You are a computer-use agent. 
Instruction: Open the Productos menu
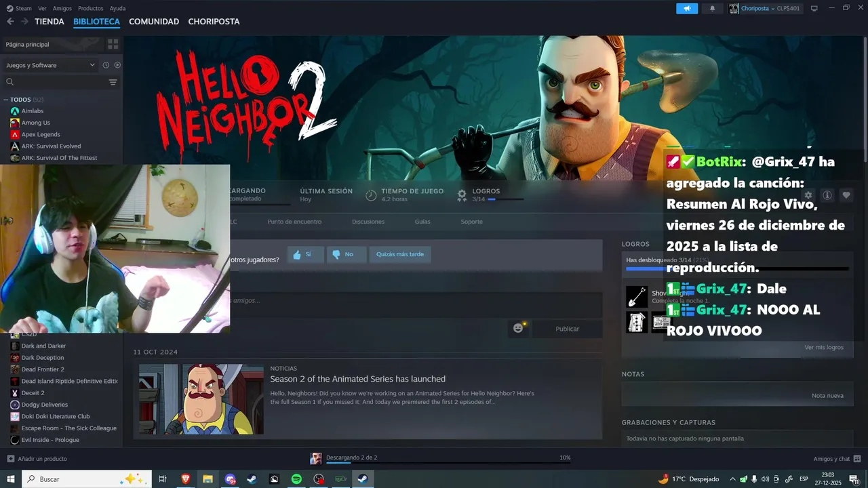click(91, 9)
